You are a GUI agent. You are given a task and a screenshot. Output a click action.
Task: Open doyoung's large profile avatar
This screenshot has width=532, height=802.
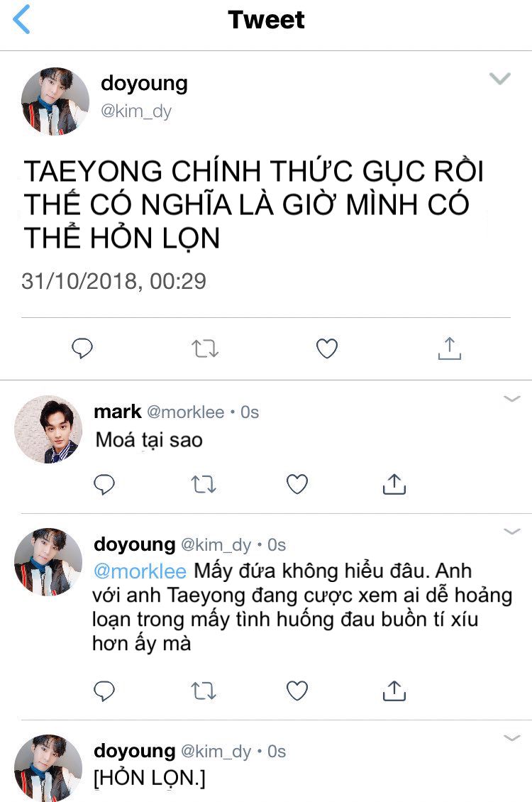click(55, 101)
